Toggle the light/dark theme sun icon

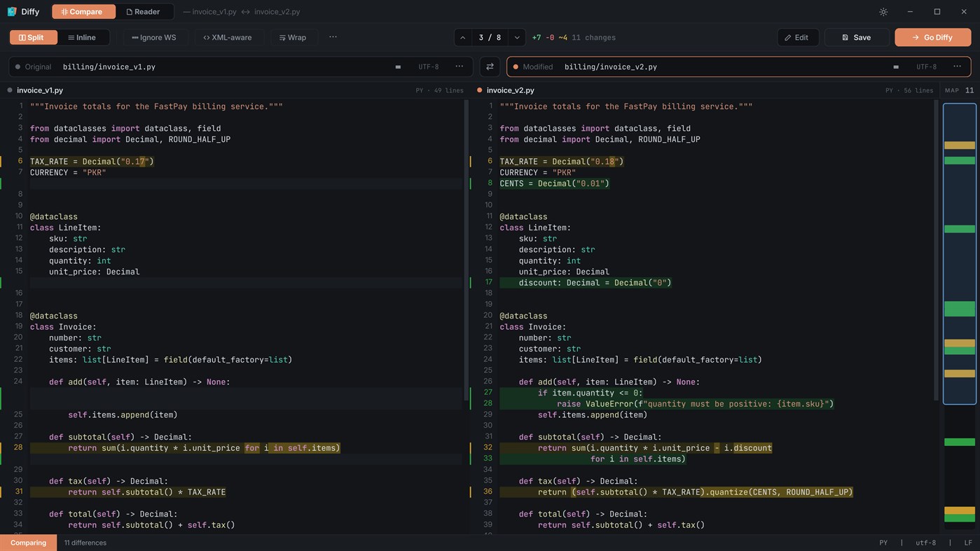[x=883, y=12]
